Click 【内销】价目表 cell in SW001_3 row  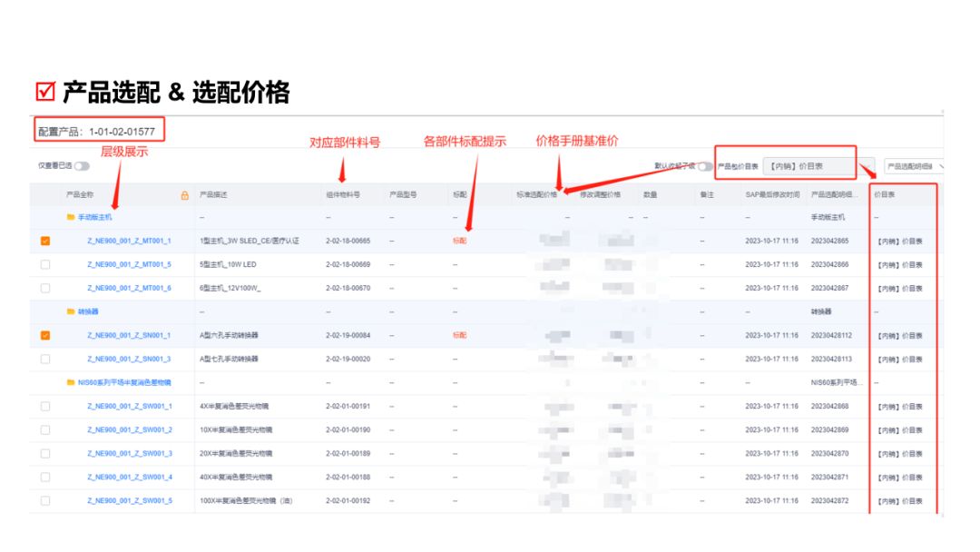point(900,454)
